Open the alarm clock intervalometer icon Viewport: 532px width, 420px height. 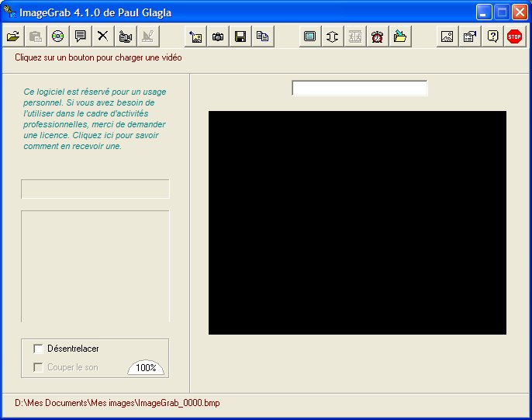pyautogui.click(x=378, y=36)
